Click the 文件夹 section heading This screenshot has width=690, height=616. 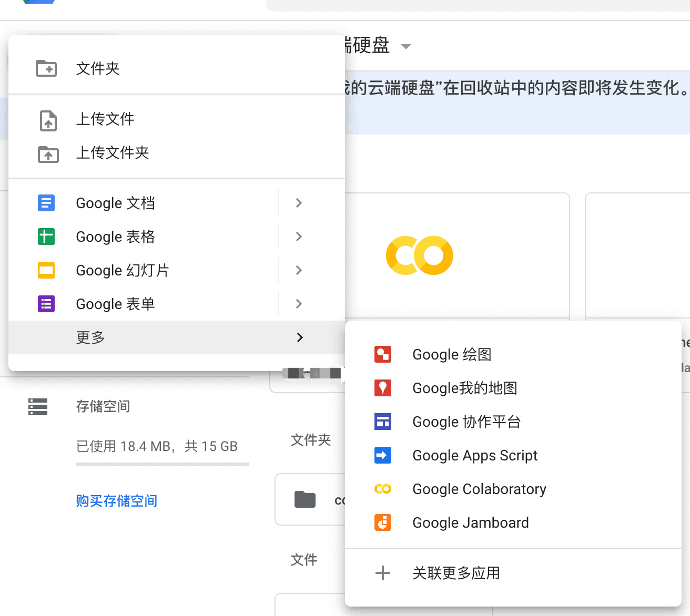[311, 440]
